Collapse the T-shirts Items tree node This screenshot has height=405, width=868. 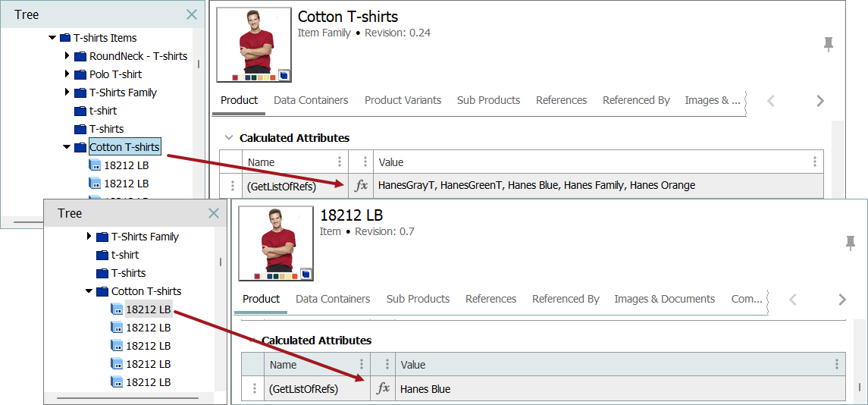tap(52, 38)
